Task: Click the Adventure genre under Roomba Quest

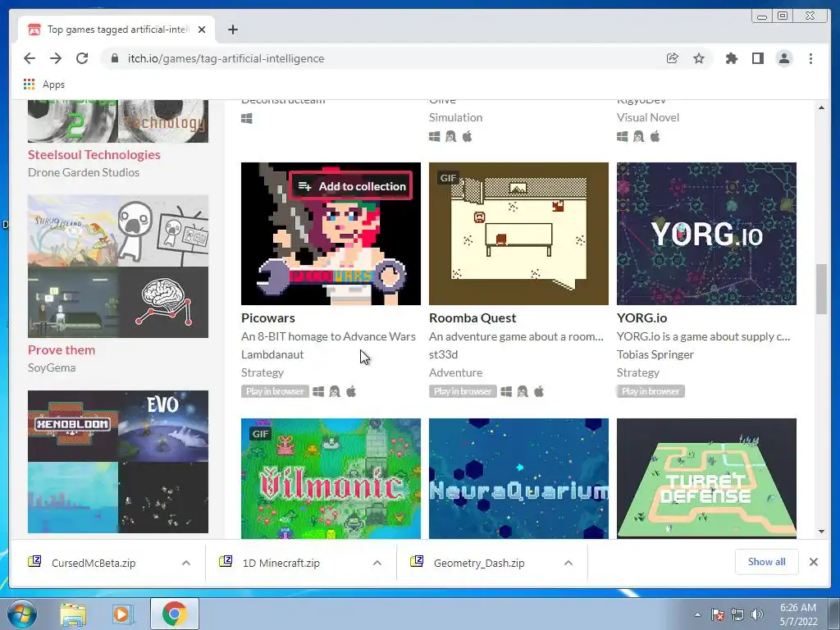Action: 456,372
